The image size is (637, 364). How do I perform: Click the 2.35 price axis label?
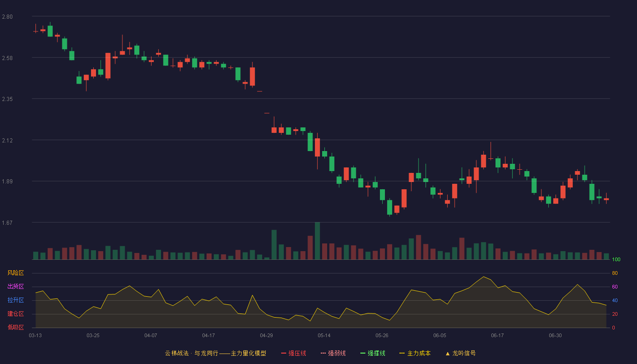pos(7,99)
